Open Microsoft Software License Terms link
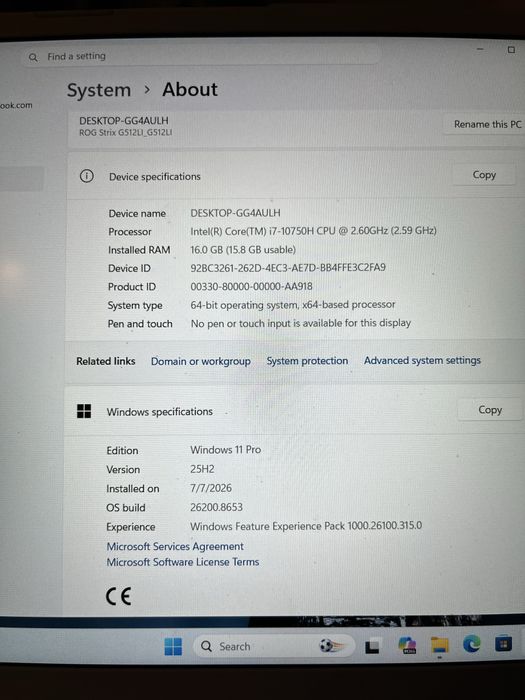The image size is (525, 700). (183, 562)
